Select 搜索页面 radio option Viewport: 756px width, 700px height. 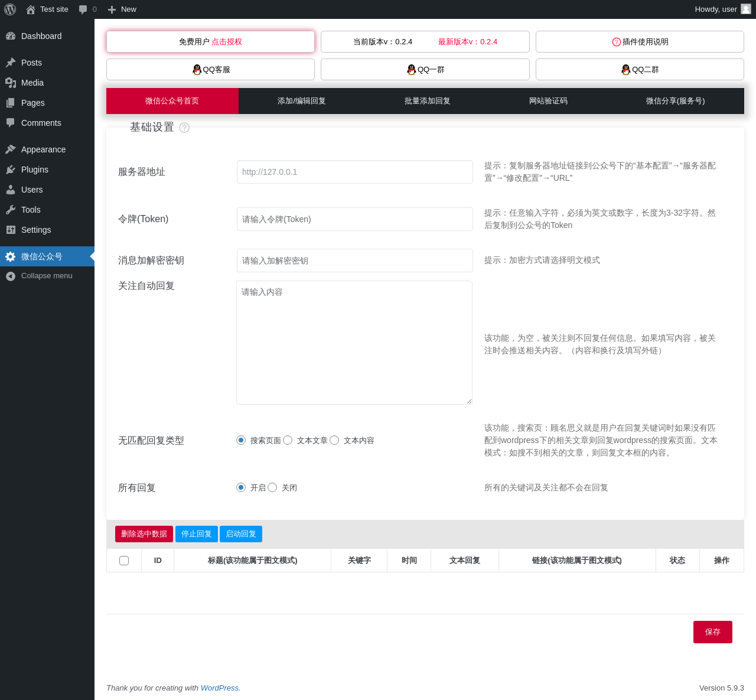pos(241,440)
